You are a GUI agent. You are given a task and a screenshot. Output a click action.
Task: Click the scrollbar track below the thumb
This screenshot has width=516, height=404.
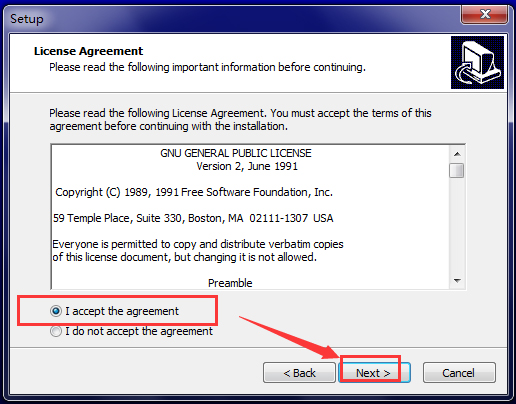click(457, 226)
